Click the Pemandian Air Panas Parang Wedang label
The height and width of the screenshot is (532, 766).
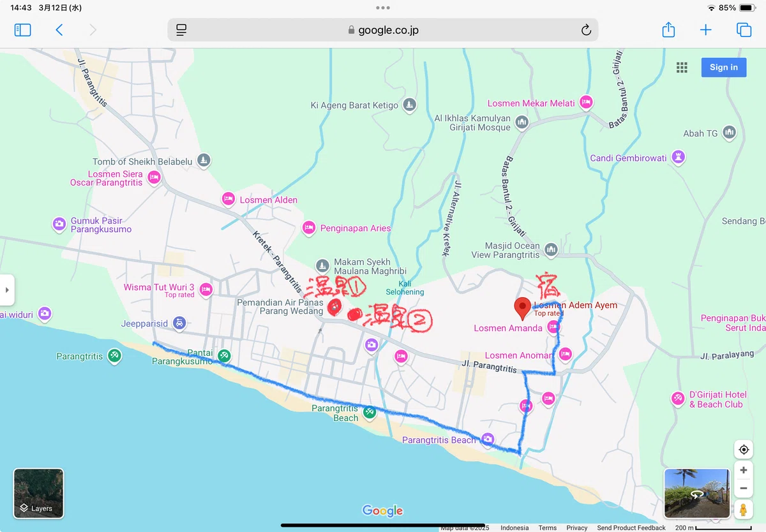pyautogui.click(x=280, y=307)
